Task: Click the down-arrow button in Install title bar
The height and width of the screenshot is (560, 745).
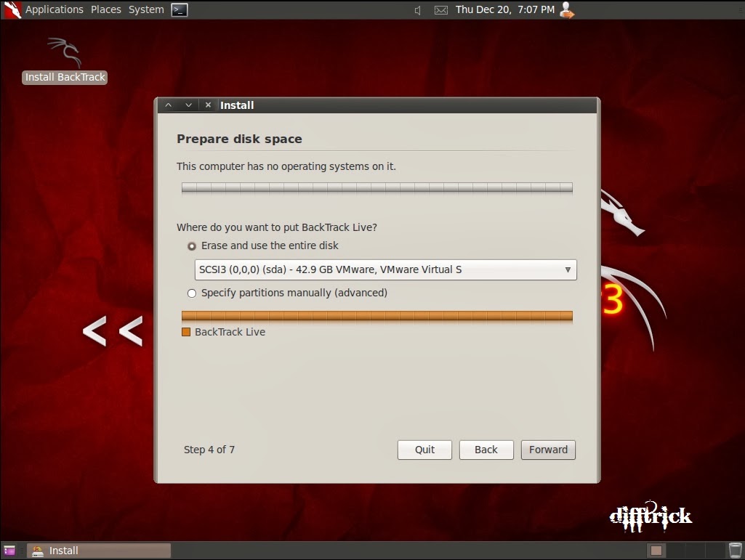Action: pyautogui.click(x=189, y=105)
